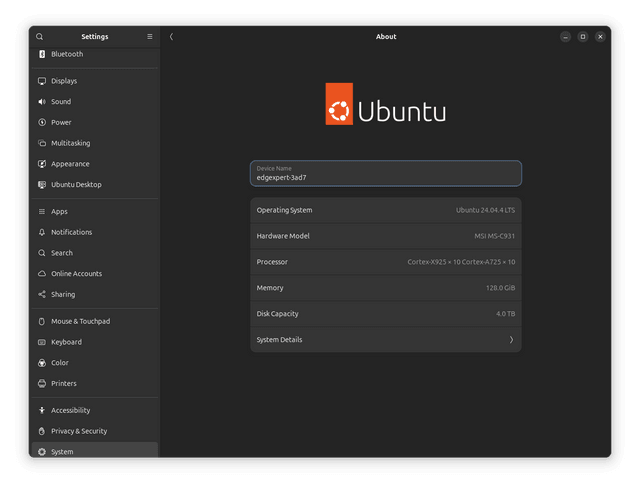Click the Processor label
This screenshot has height=489, width=640.
click(272, 262)
